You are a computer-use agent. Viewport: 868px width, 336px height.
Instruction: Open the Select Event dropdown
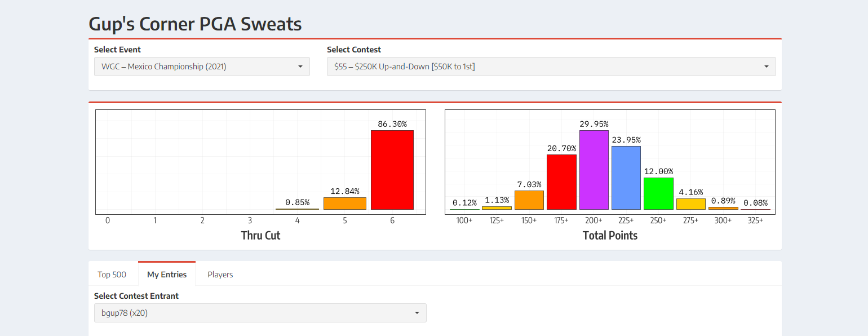[x=202, y=67]
